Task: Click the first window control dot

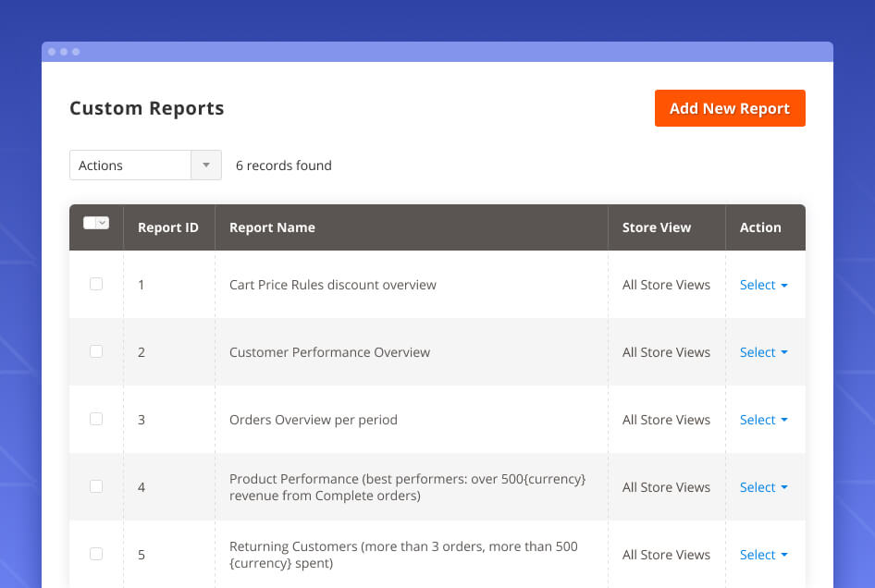Action: [x=52, y=52]
